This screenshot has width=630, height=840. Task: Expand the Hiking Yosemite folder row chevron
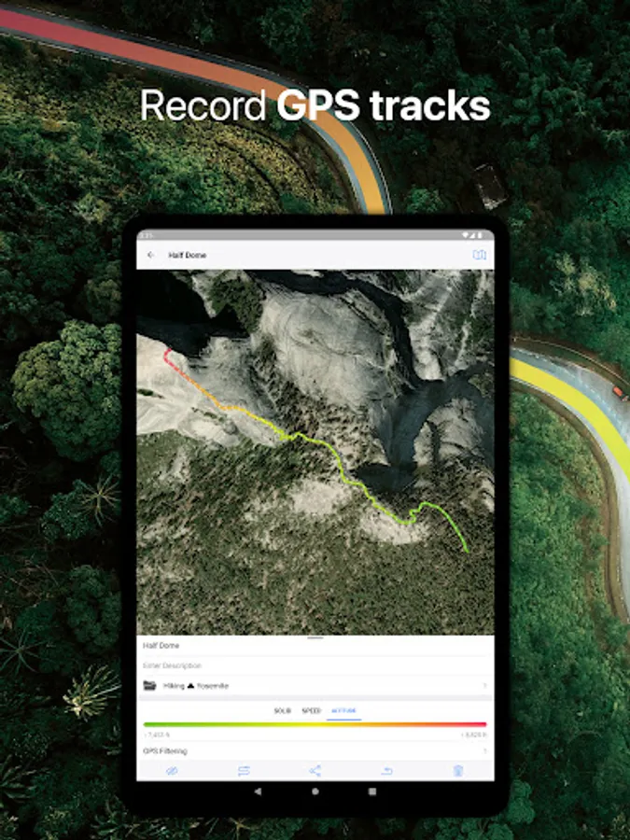[484, 686]
